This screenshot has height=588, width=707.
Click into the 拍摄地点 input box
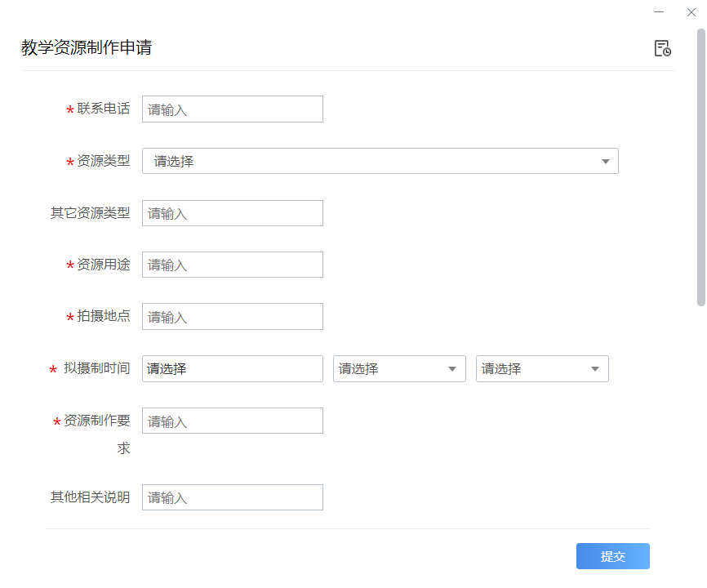[233, 317]
